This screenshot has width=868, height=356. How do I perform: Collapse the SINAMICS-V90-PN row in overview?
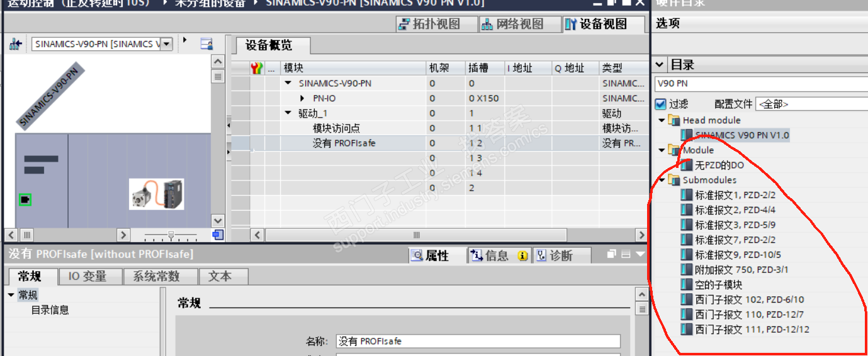[x=288, y=83]
